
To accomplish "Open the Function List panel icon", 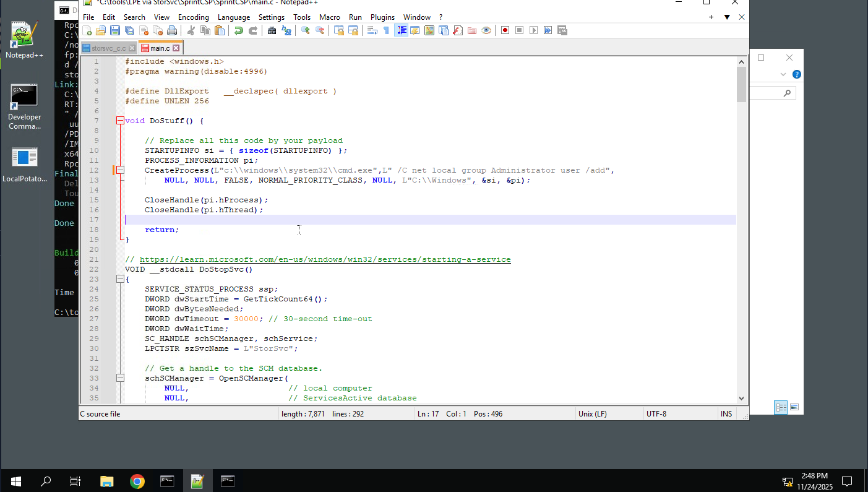I will (458, 30).
